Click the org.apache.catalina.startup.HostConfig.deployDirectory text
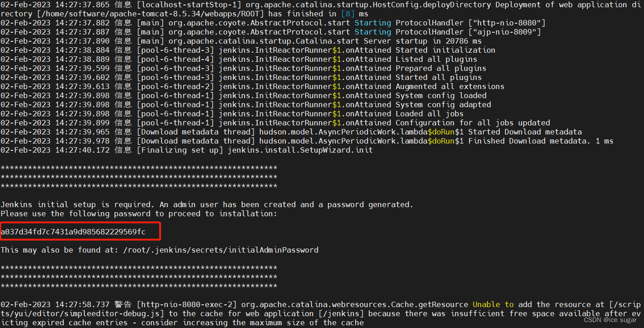Screen dimensions: 644x328 point(368,5)
